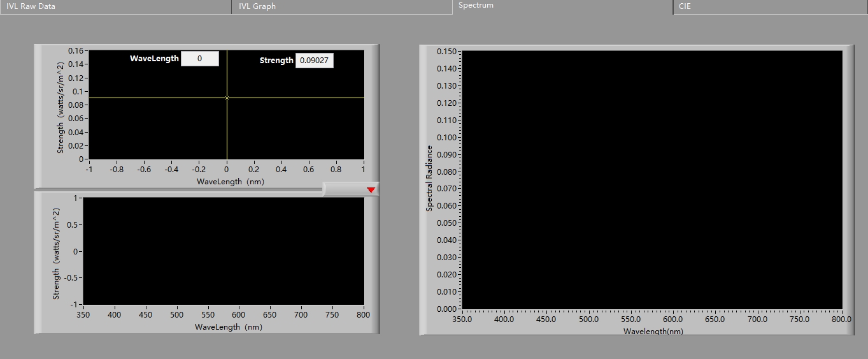Screen dimensions: 868x359
Task: Click the 350.0 start value on Wavelength(nm) axis
Action: (462, 319)
